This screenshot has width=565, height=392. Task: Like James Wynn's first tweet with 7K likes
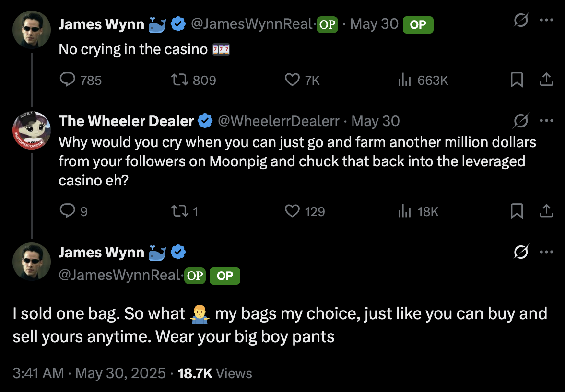292,80
